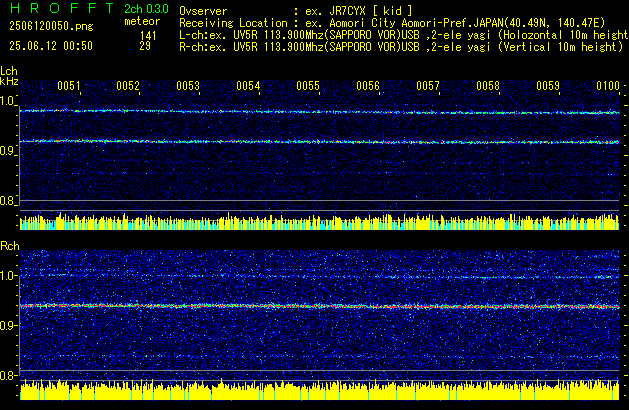Click the 0053 time marker
The image size is (629, 410).
click(x=188, y=86)
